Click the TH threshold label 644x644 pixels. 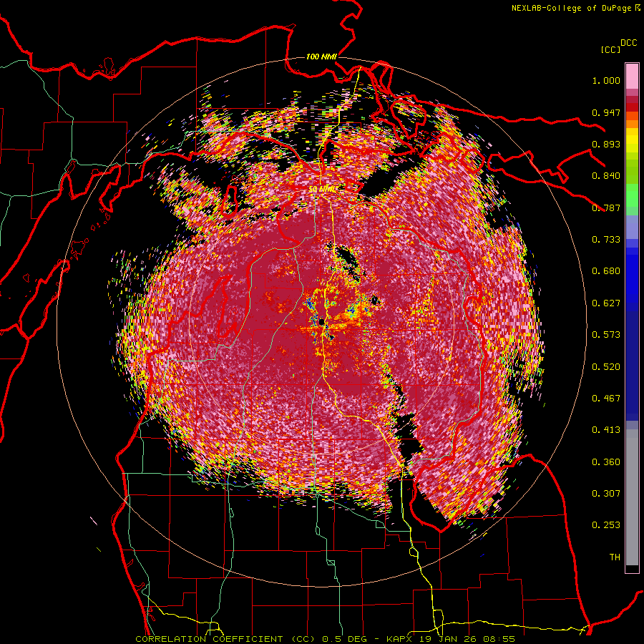click(x=615, y=557)
